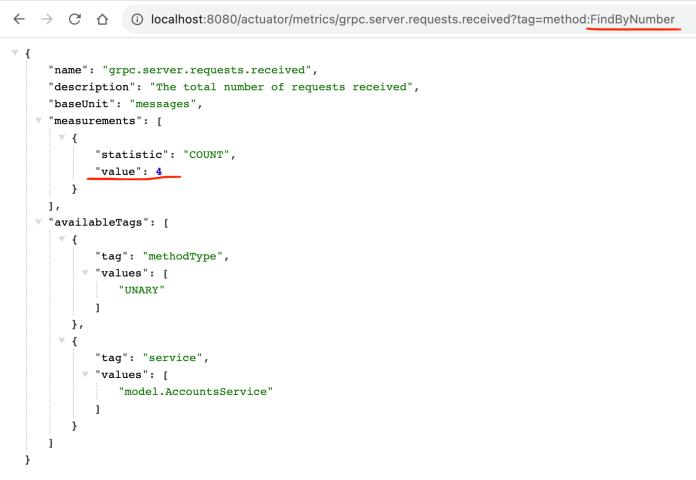Screen dimensions: 696x480
Task: Collapse the root JSON object
Action: click(14, 52)
